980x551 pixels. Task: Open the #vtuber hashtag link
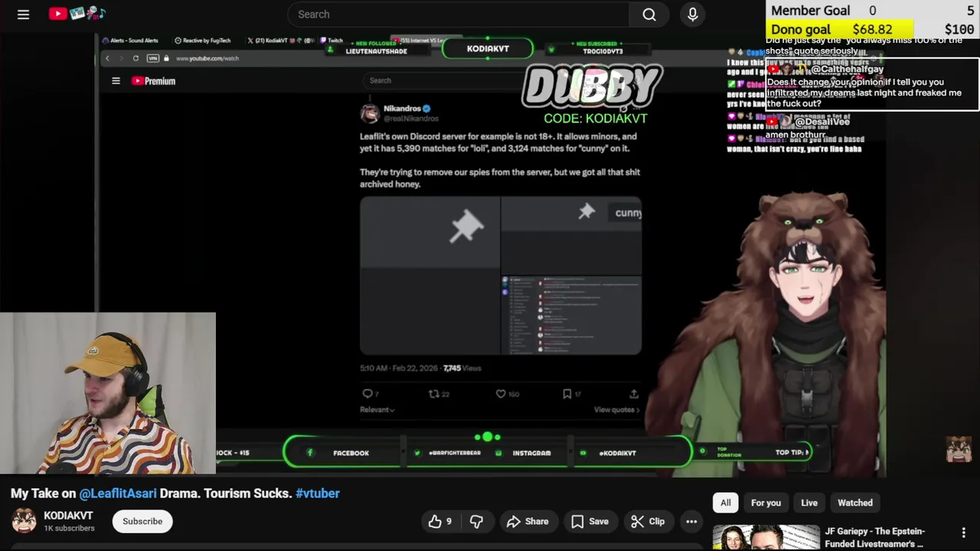click(x=318, y=494)
